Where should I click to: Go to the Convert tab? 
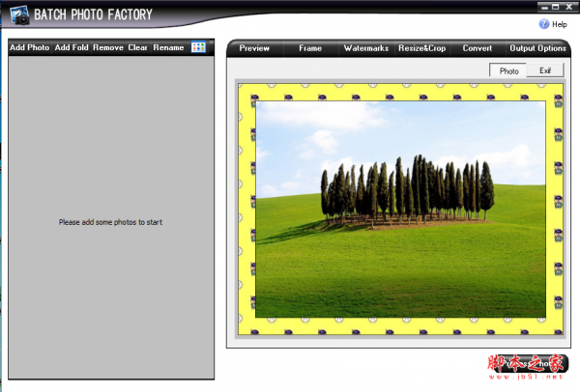(478, 48)
